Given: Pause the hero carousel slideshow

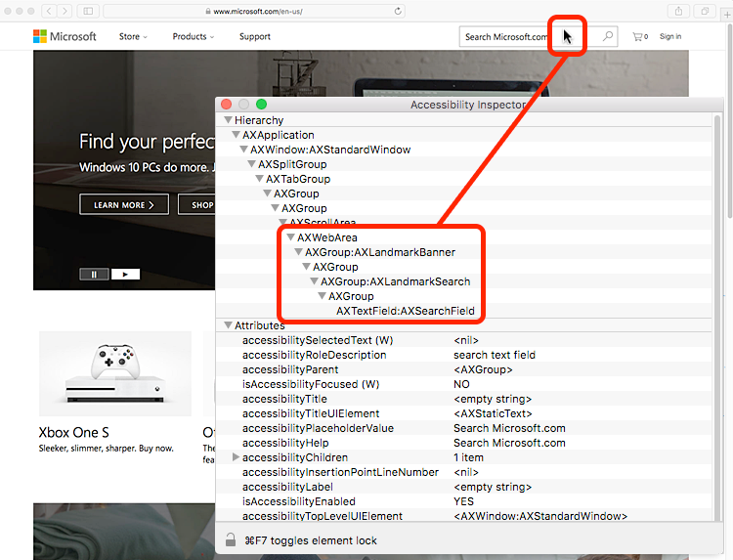Looking at the screenshot, I should [x=94, y=275].
